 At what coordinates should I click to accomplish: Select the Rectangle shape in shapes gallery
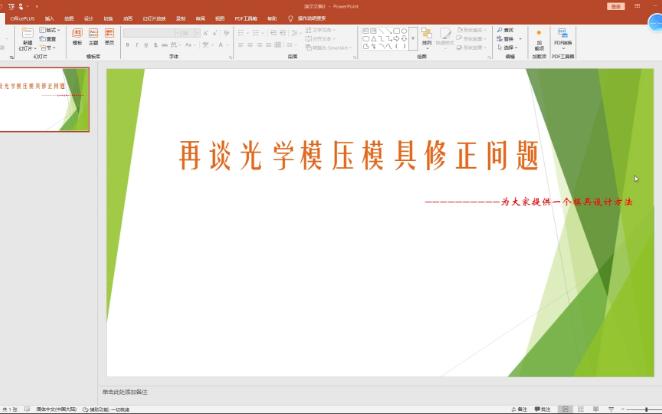396,31
